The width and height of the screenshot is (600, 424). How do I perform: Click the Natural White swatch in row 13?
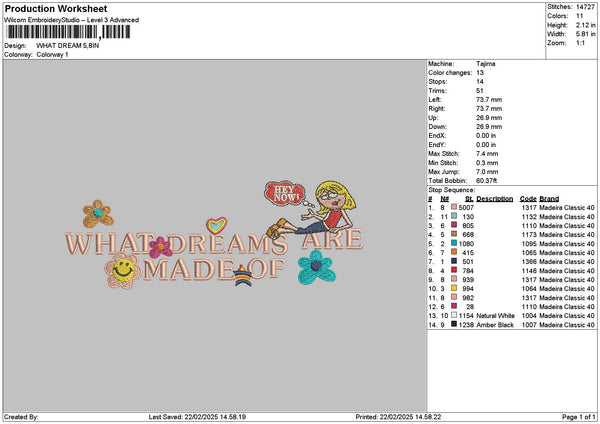click(454, 315)
